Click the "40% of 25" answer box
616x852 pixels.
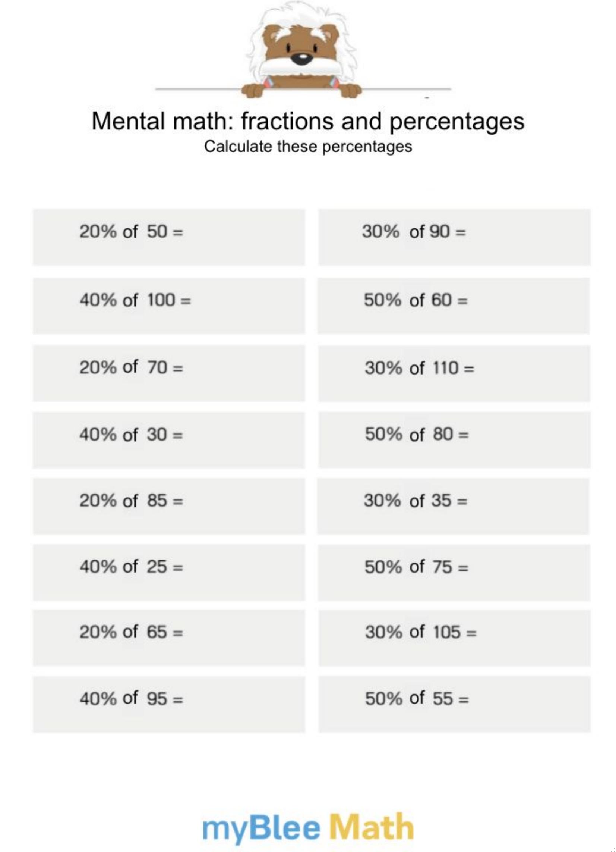(x=169, y=573)
